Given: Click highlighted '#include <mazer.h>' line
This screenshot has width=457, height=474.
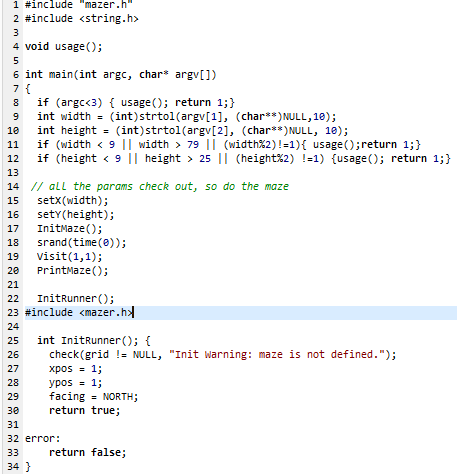Looking at the screenshot, I should point(241,313).
